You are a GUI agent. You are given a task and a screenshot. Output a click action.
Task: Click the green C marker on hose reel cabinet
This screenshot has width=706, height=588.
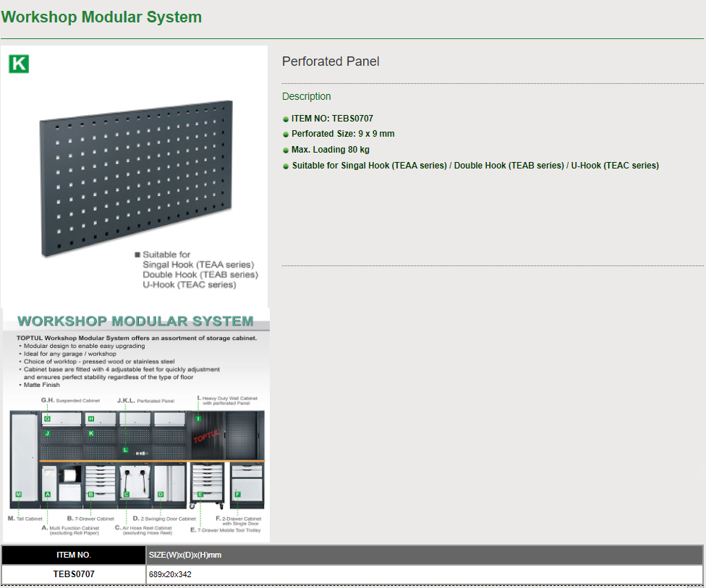tap(126, 495)
